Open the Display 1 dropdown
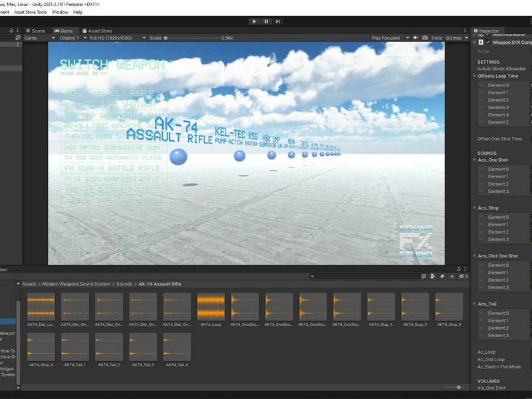 pos(73,38)
